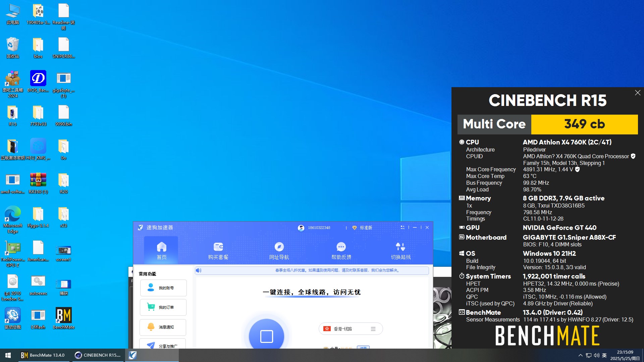
Task: Click the verified shield next to CPUID
Action: [x=633, y=156]
